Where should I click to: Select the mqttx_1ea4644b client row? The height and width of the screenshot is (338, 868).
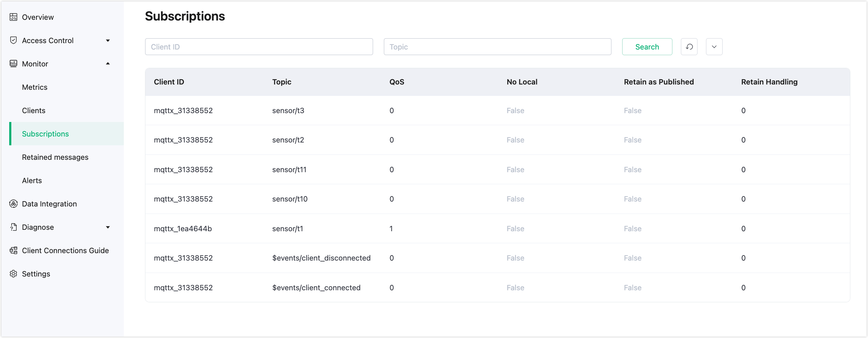pyautogui.click(x=183, y=228)
